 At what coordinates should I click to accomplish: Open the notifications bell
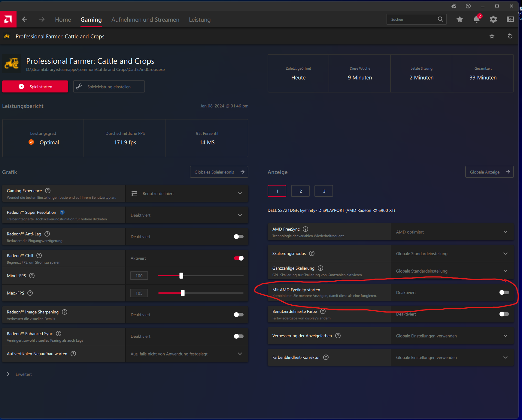coord(477,19)
